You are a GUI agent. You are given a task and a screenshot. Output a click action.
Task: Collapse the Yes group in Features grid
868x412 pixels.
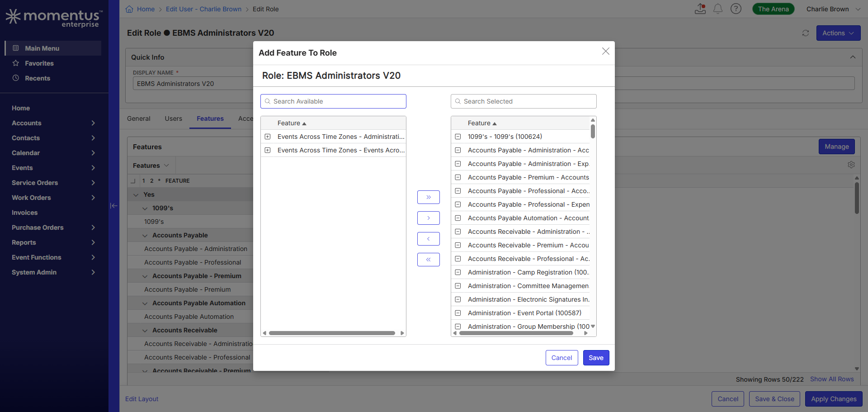(x=136, y=194)
